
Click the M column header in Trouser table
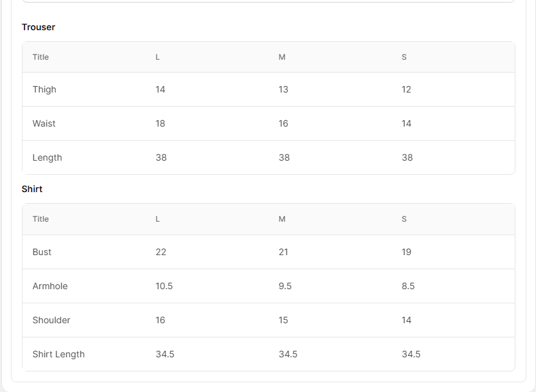(x=281, y=57)
